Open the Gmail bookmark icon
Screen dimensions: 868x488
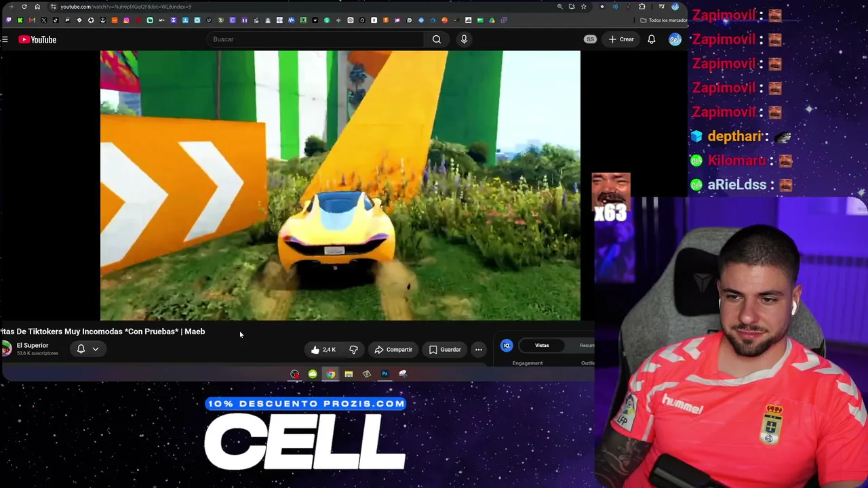pos(32,20)
